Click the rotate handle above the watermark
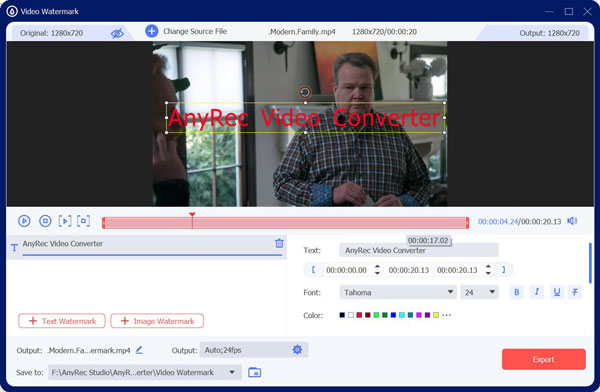The width and height of the screenshot is (600, 392). coord(305,92)
